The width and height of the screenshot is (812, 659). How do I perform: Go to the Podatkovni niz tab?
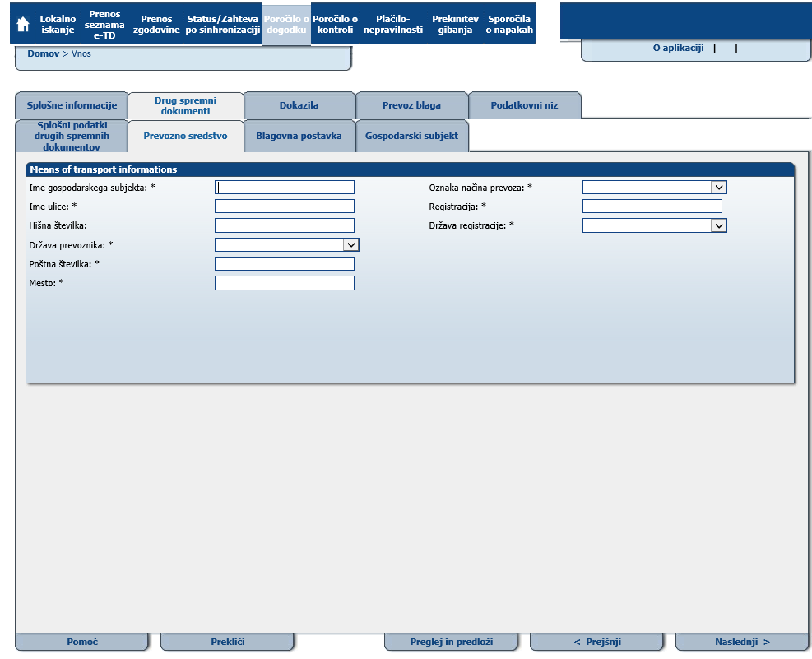coord(524,106)
